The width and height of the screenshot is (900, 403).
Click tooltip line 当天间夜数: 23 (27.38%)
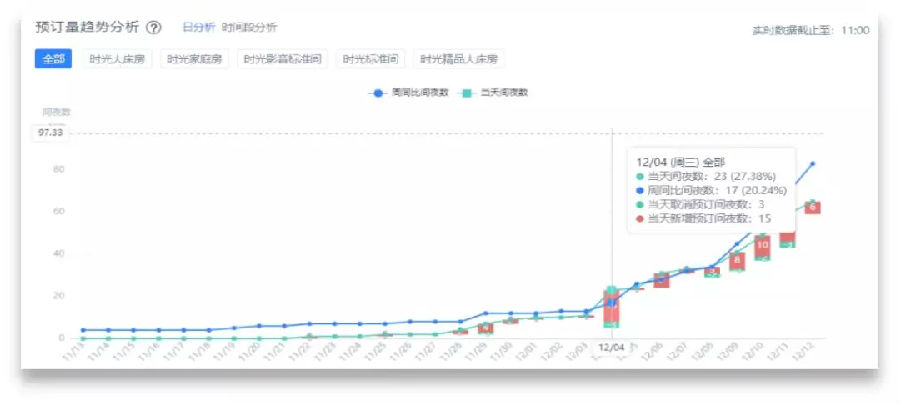pos(709,177)
